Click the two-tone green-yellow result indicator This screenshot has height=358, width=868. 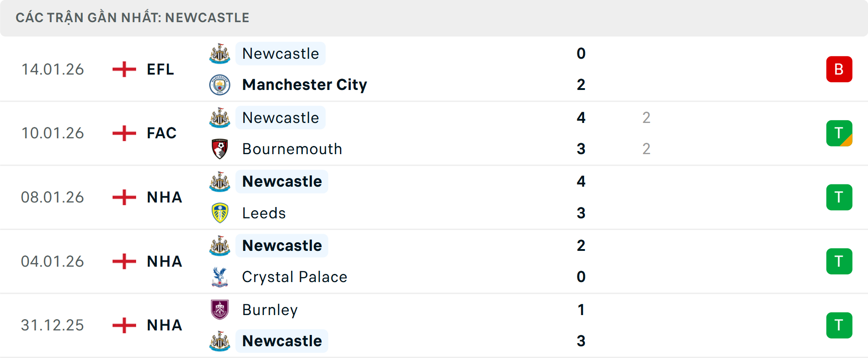click(x=840, y=133)
